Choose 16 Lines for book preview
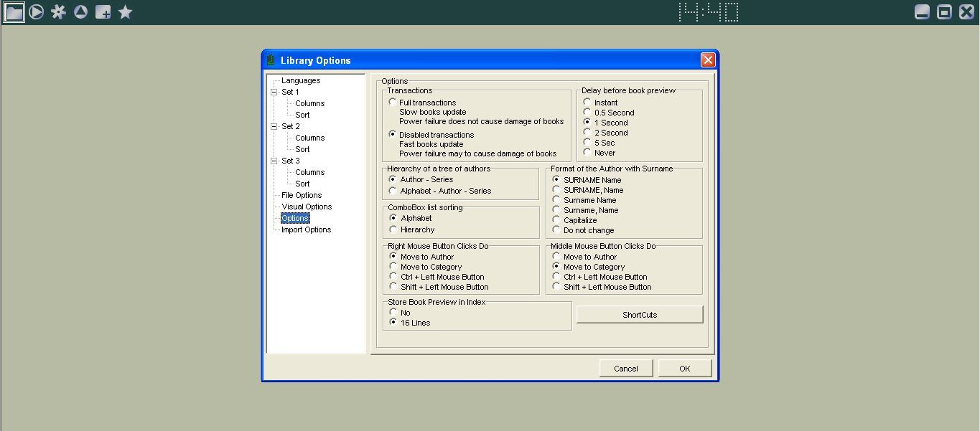980x431 pixels. click(393, 323)
